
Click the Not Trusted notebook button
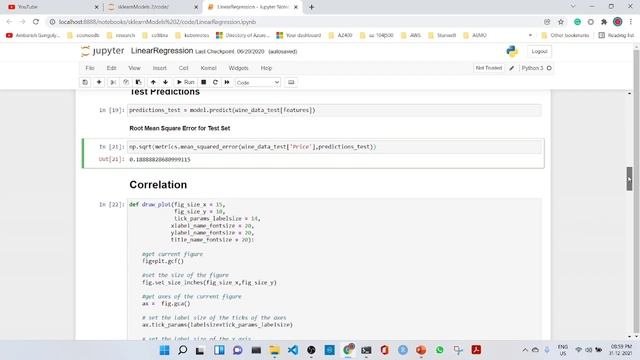[489, 68]
